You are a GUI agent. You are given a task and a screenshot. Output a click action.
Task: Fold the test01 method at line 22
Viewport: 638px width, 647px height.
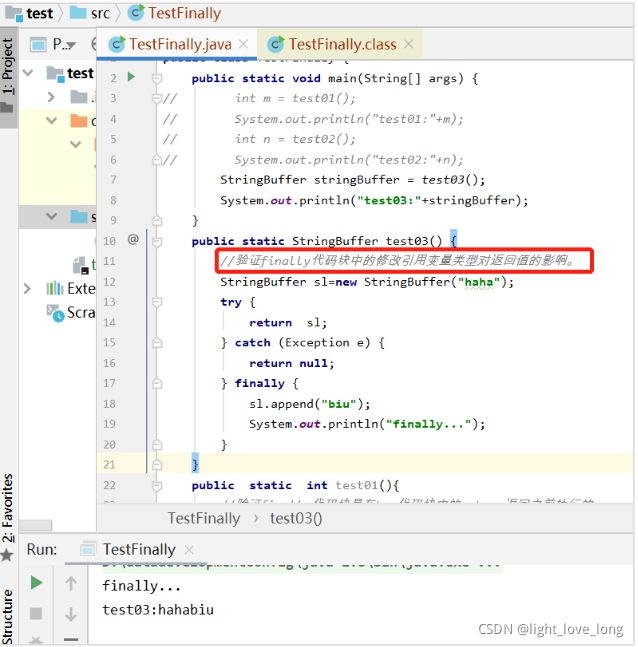157,485
